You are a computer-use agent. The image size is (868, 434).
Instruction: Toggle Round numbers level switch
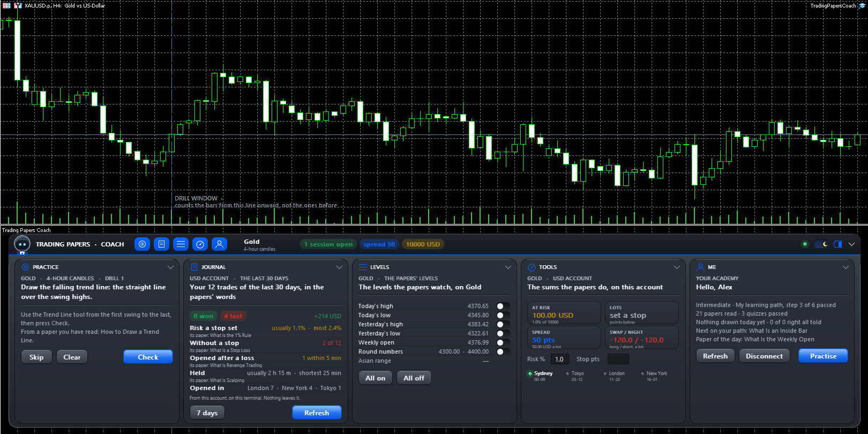[503, 352]
